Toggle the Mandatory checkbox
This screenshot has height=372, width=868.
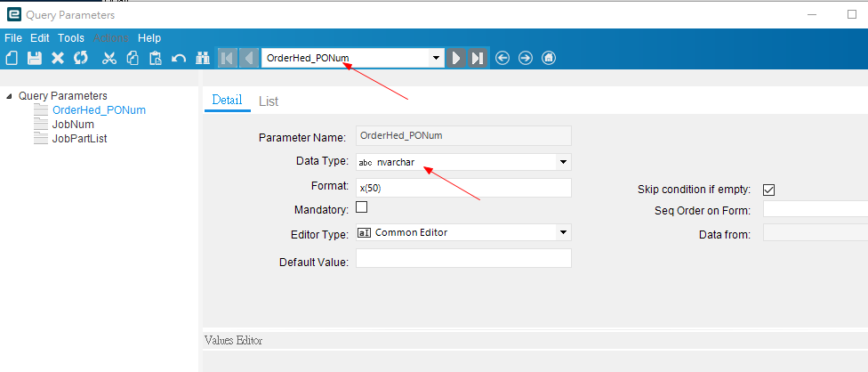click(361, 207)
